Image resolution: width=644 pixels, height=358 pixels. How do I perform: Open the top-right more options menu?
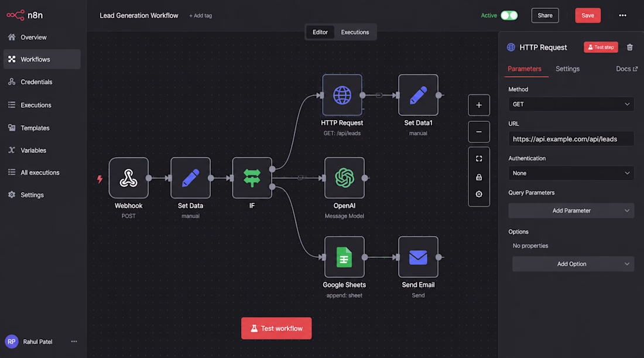point(623,15)
